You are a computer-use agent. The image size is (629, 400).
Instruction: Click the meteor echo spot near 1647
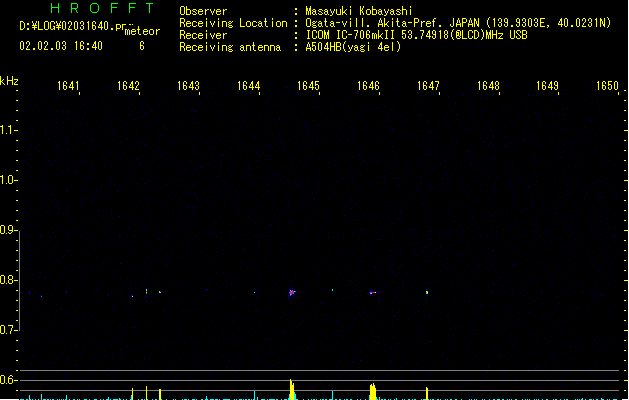click(427, 292)
